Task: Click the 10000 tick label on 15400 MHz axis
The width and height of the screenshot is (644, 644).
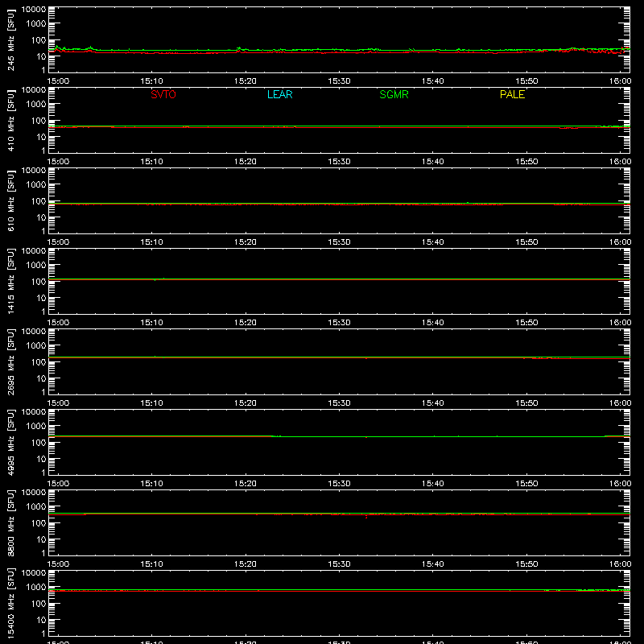Action: [34, 573]
